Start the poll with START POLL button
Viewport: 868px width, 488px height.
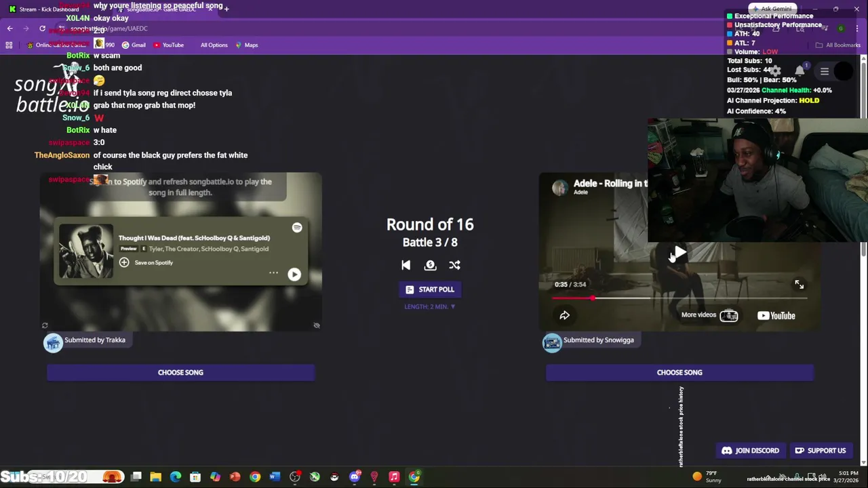430,289
